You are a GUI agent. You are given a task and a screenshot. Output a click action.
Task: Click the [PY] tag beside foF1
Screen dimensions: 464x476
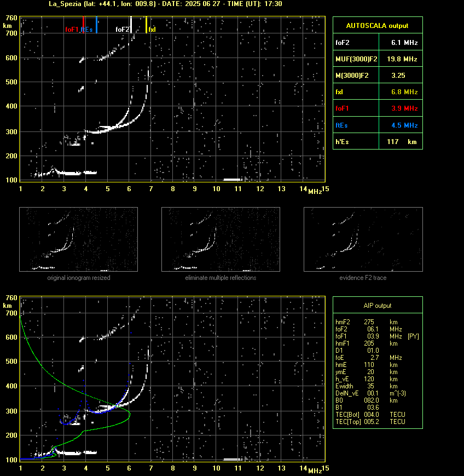(x=413, y=336)
